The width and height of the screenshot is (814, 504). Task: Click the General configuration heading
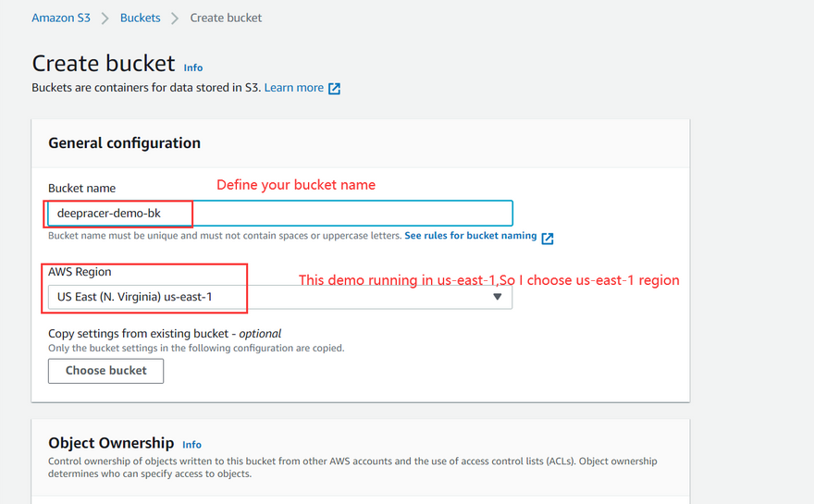coord(124,143)
